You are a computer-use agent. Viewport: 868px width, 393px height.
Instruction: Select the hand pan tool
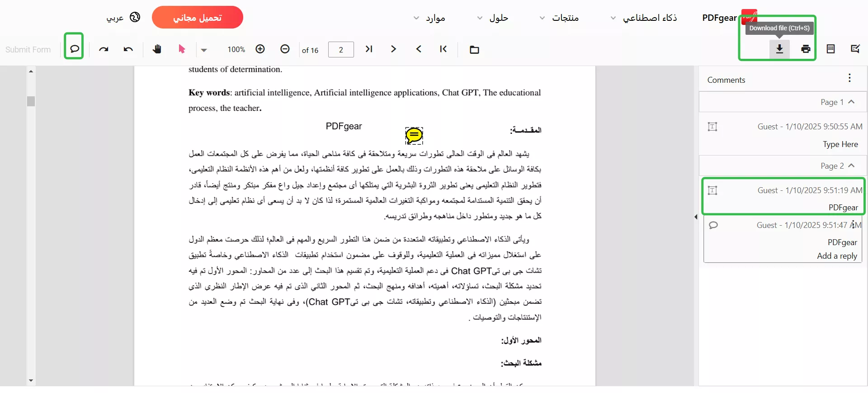pos(157,49)
